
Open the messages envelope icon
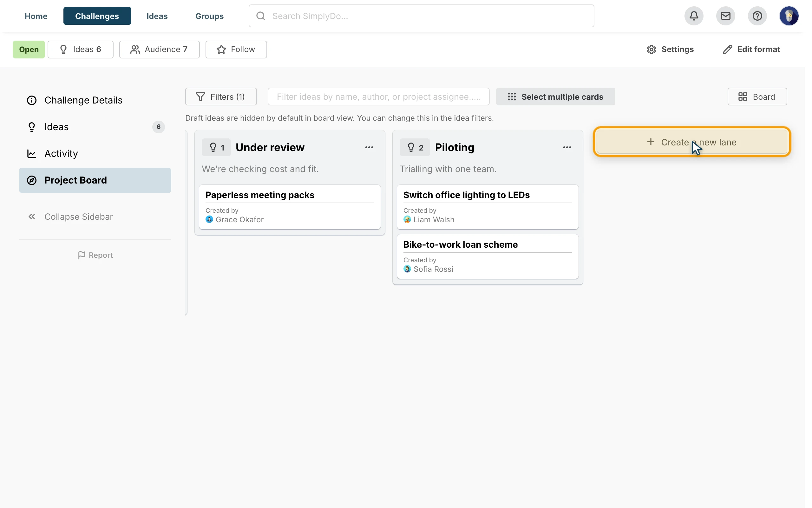tap(725, 16)
